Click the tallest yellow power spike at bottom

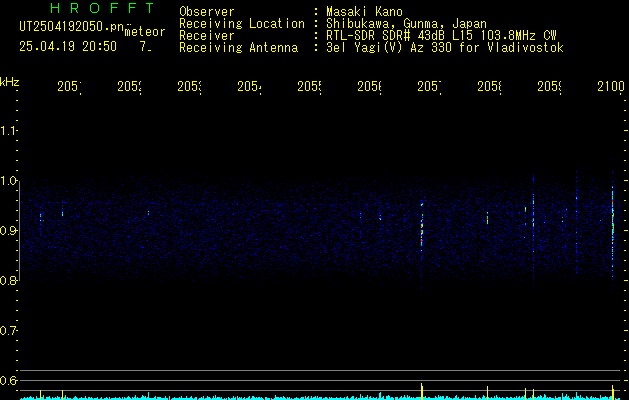pos(422,391)
